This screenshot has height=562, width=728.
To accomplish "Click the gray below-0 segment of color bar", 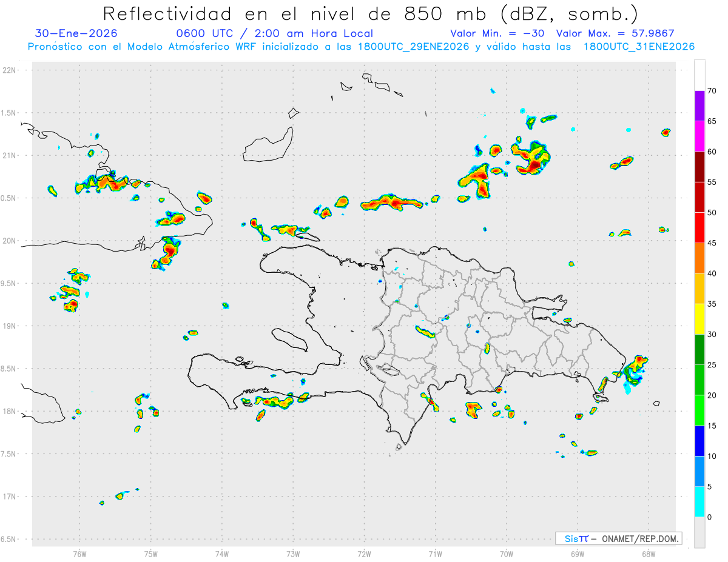I will point(699,532).
